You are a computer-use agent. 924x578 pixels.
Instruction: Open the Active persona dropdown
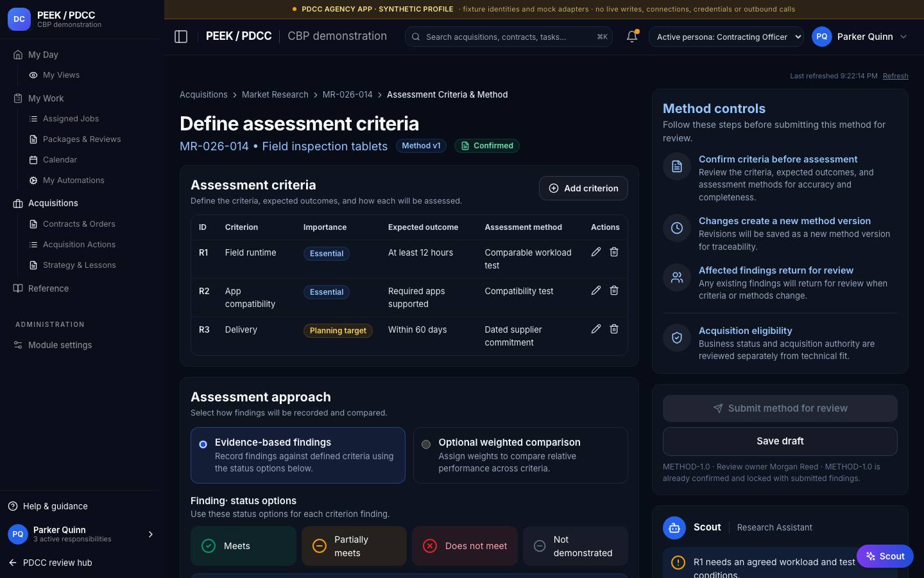726,37
